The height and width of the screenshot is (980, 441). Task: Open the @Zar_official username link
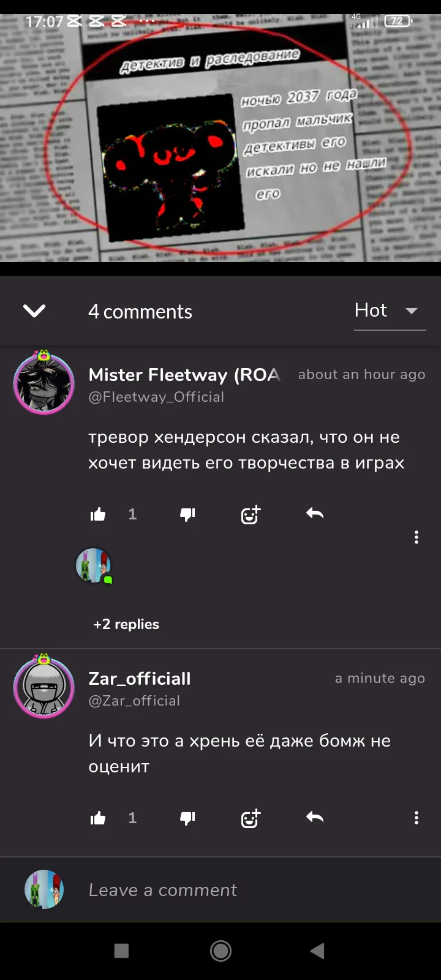(x=134, y=701)
